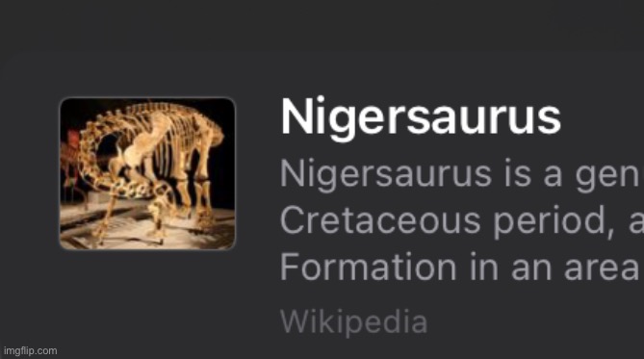Select the word 'Cretaceous' in description

tap(380, 220)
